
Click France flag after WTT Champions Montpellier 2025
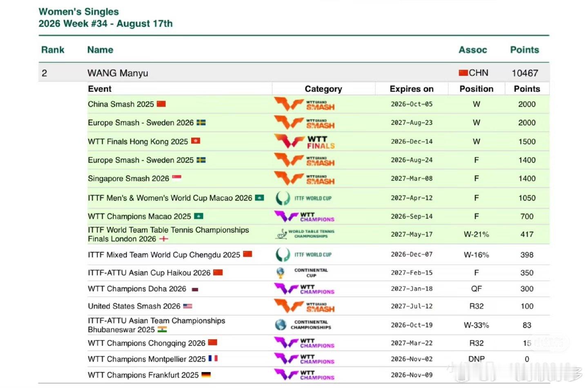213,358
